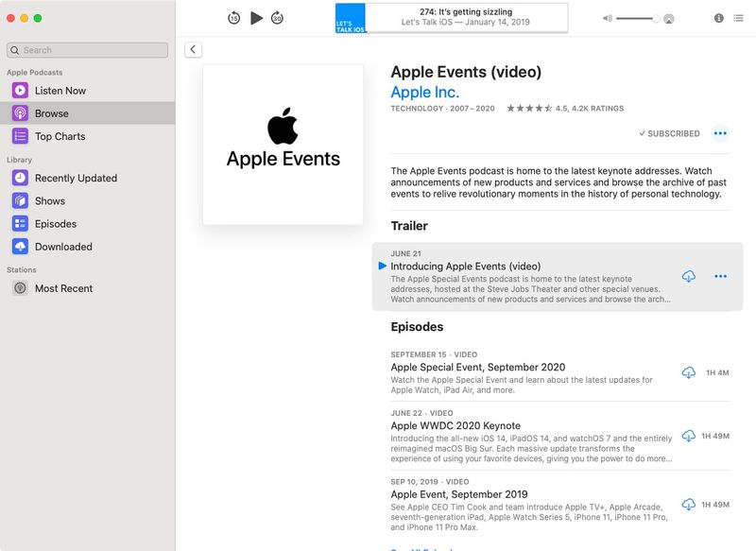Open the show's more options menu

pos(720,133)
